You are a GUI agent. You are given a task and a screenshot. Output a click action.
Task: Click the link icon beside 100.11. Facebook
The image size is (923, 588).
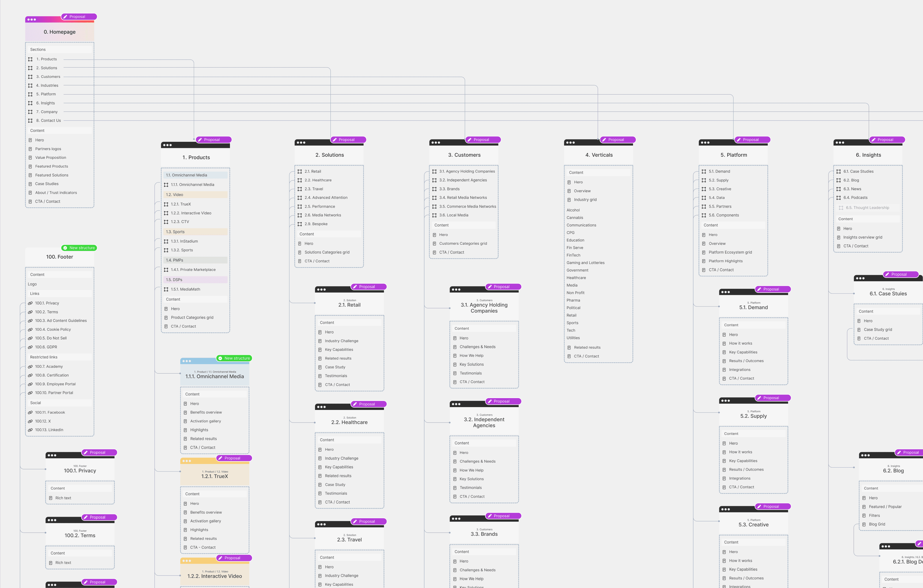click(x=30, y=413)
